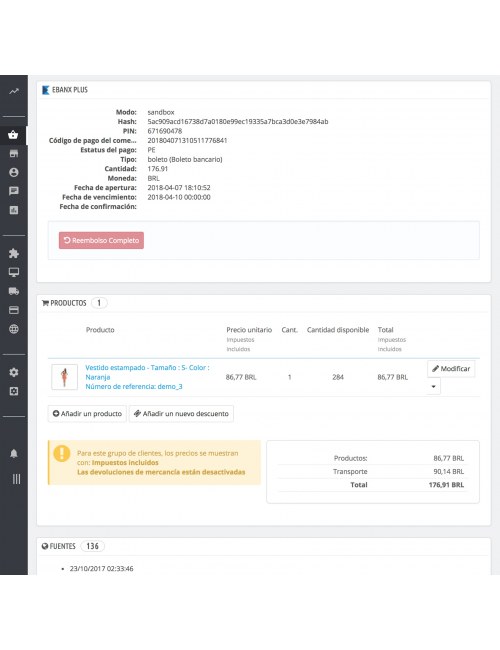The height and width of the screenshot is (650, 500).
Task: Click the Cantidad disponible column header
Action: pyautogui.click(x=338, y=330)
